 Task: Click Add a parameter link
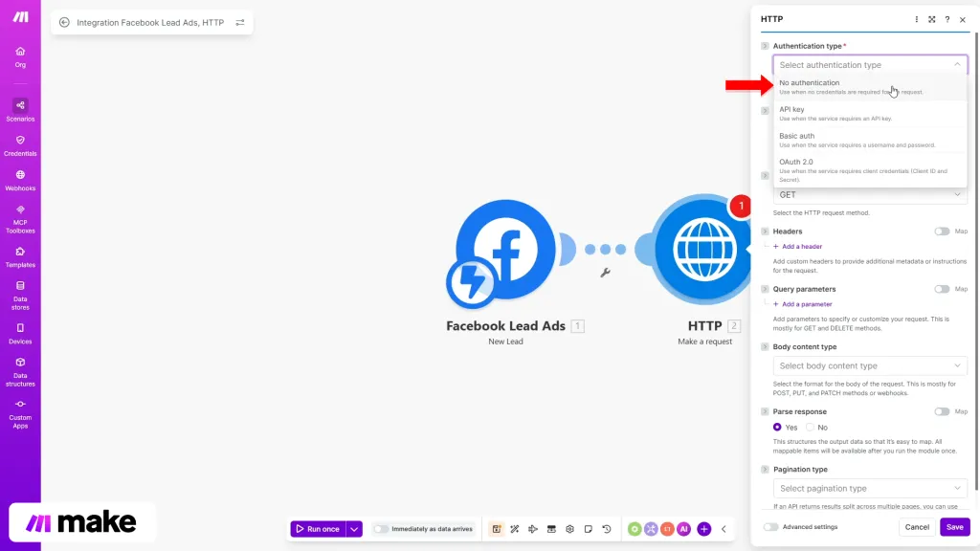coord(803,304)
